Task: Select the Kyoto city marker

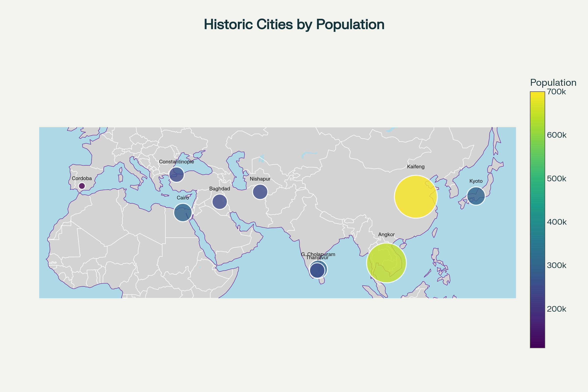Action: coord(476,196)
